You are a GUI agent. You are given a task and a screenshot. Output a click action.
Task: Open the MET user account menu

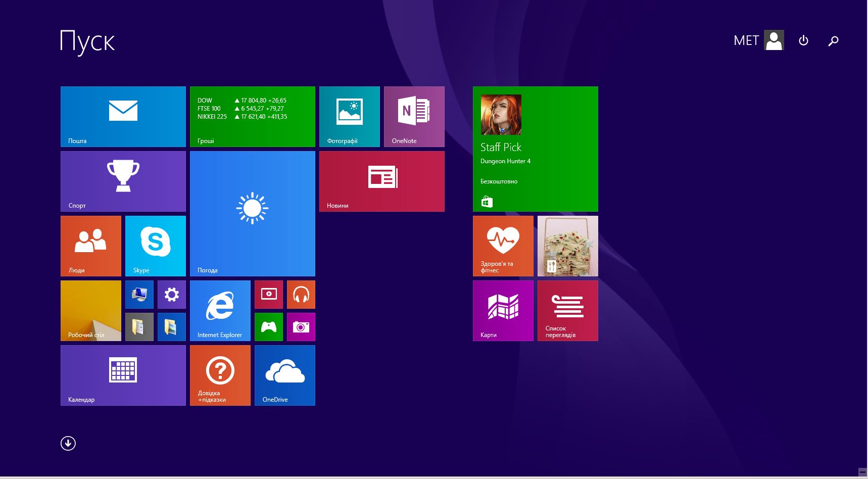(758, 40)
